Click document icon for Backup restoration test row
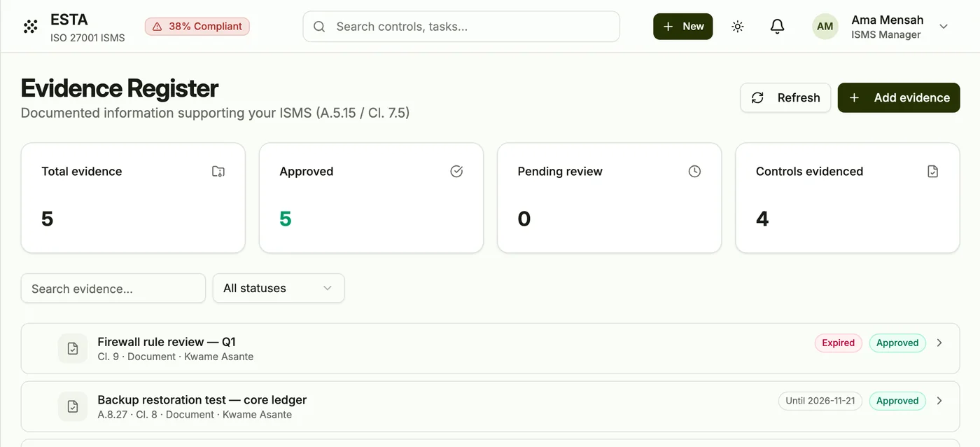 73,406
